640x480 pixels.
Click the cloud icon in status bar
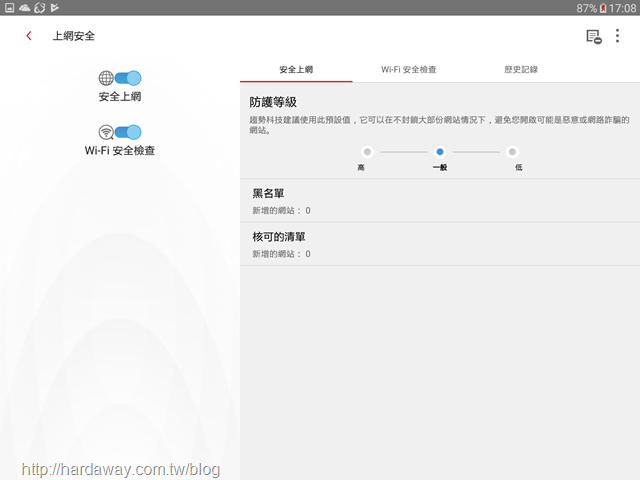coord(24,8)
